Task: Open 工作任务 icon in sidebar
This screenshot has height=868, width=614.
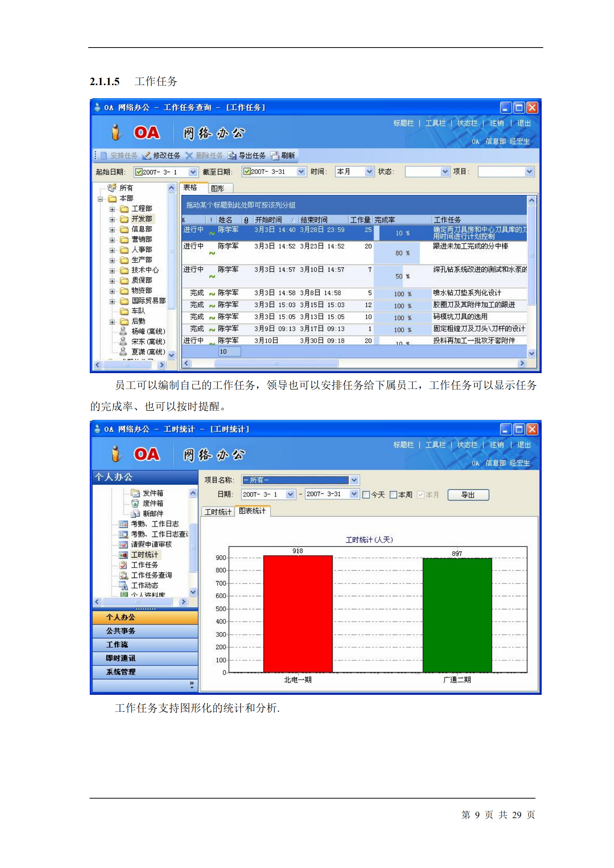Action: coord(123,565)
